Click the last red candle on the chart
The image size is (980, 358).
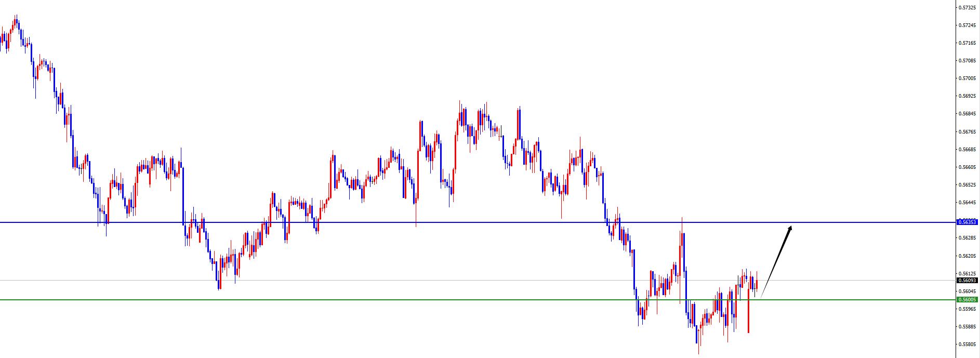[757, 284]
